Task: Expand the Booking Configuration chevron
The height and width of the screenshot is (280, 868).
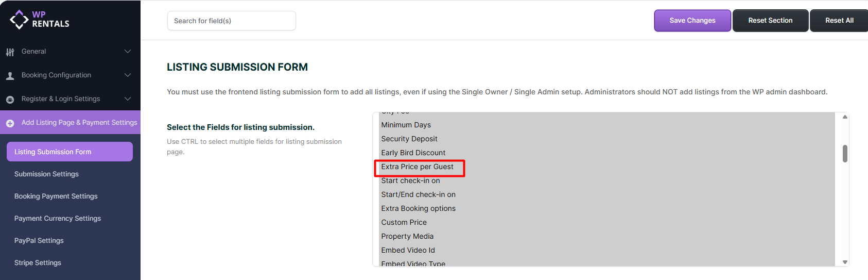Action: tap(128, 75)
